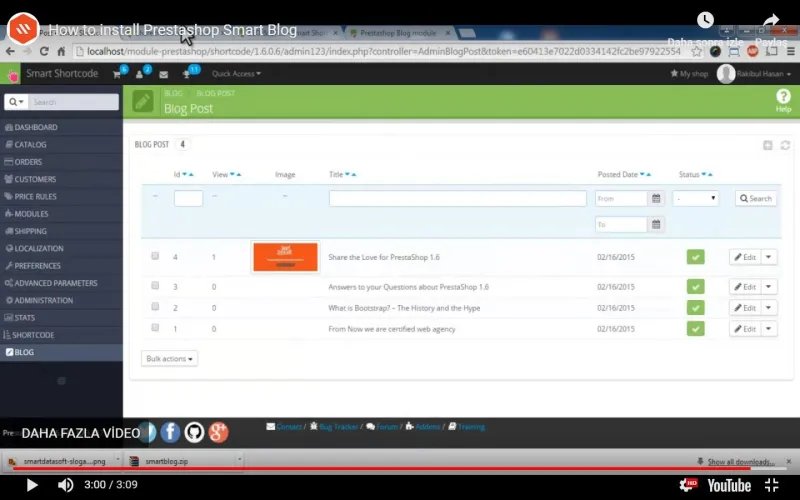Click the Search filter button
The image size is (800, 500).
756,198
